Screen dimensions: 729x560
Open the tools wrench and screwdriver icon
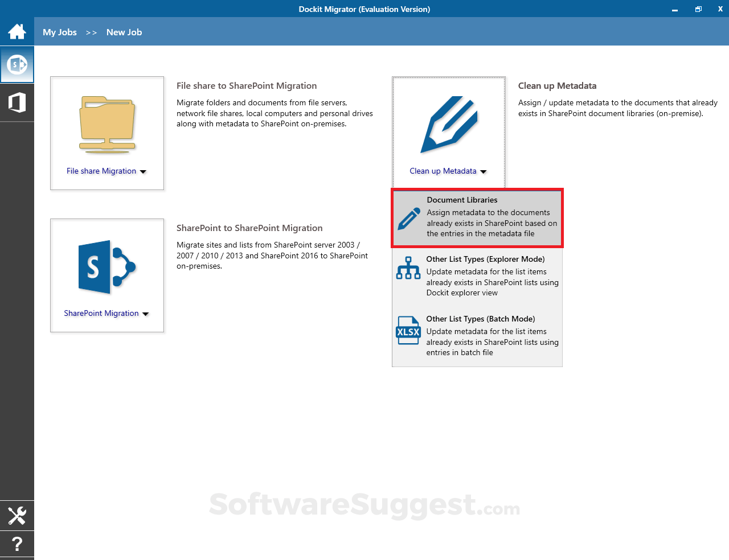(17, 516)
